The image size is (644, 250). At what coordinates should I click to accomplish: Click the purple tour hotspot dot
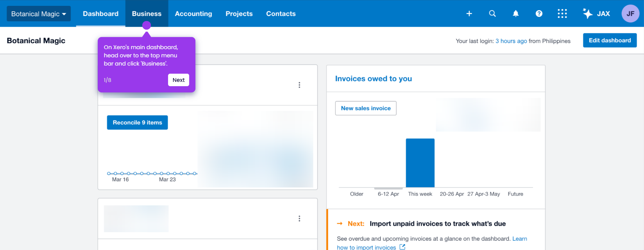[x=147, y=25]
